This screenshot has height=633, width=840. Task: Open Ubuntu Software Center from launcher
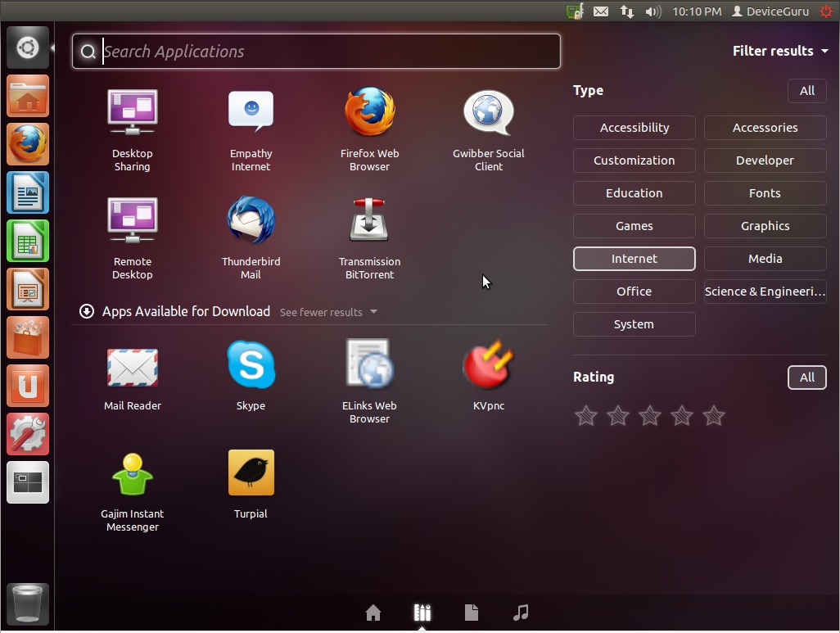pos(28,337)
